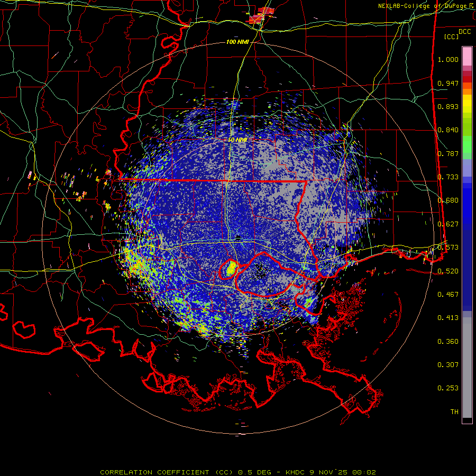Click the 0.733 scale value
This screenshot has width=476, height=476.
pyautogui.click(x=448, y=177)
